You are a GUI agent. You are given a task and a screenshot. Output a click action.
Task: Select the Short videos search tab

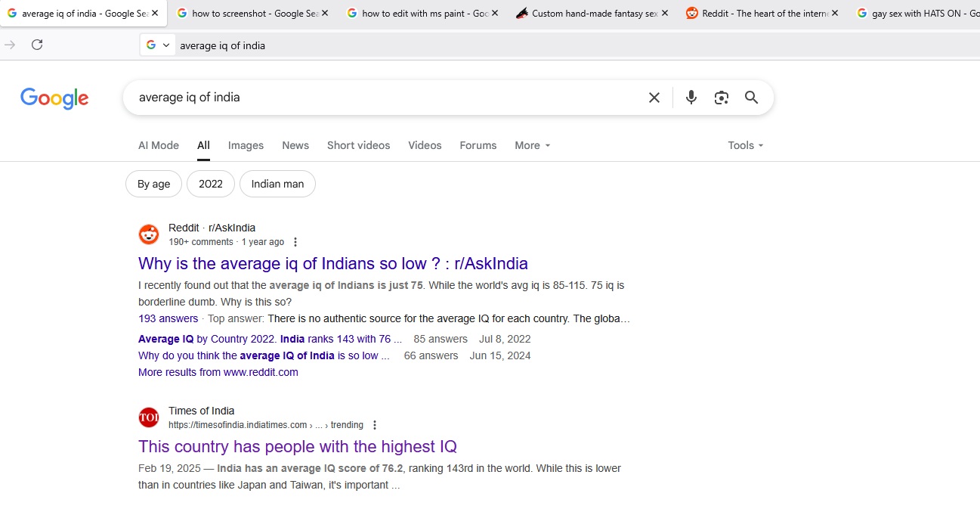[x=359, y=145]
